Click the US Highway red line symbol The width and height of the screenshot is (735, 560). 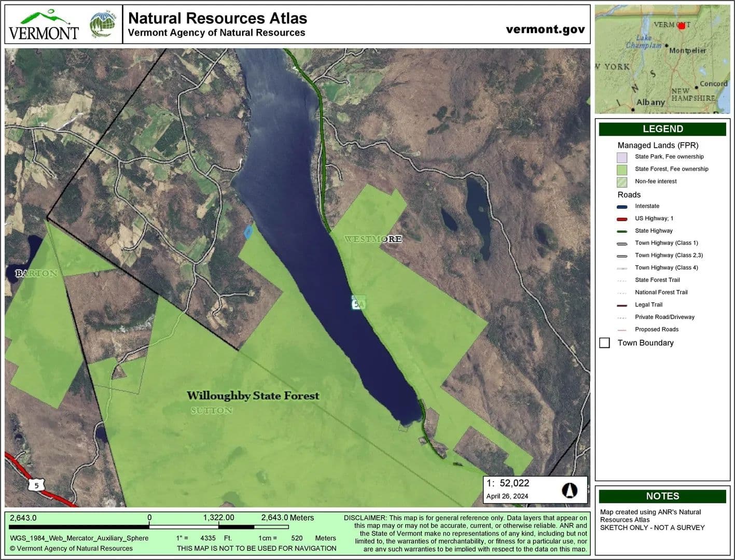click(x=622, y=219)
